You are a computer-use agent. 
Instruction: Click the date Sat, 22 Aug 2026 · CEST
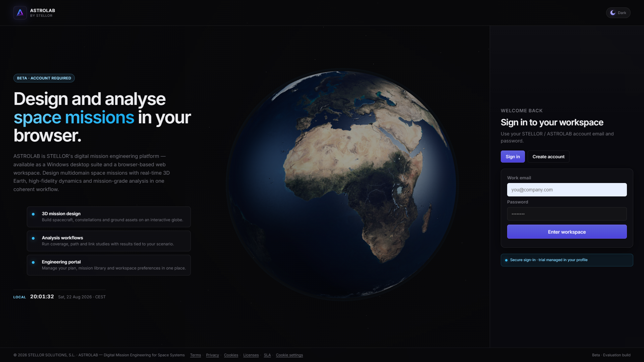82,297
